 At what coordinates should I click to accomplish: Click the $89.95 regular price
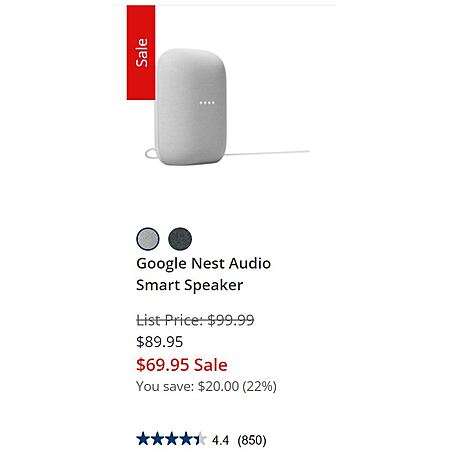point(159,342)
